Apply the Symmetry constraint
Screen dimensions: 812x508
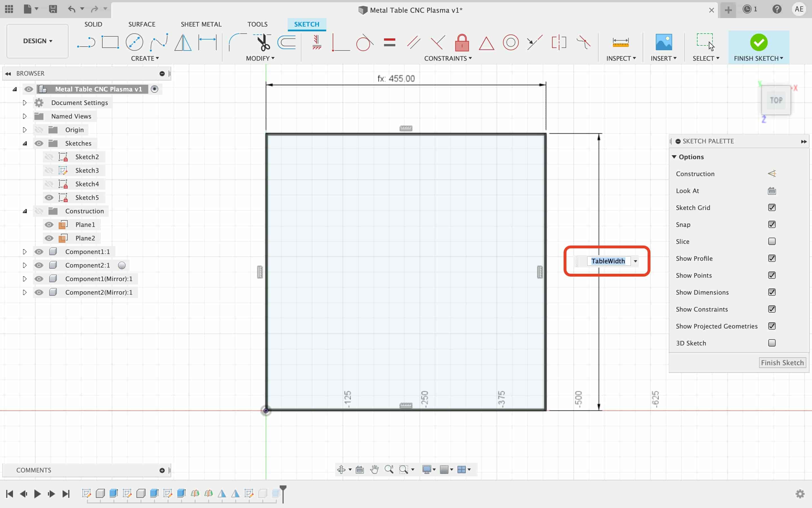pos(559,43)
